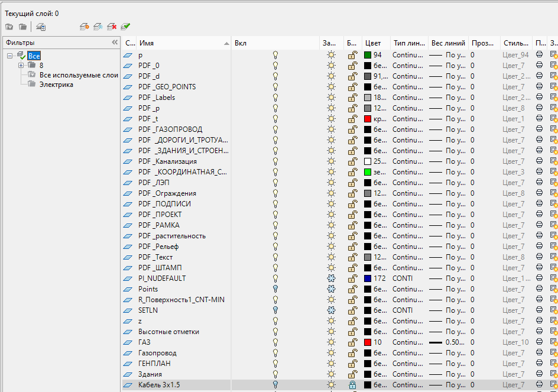The width and height of the screenshot is (558, 392).
Task: Lock the PDF_ЛЭП layer
Action: (x=352, y=183)
